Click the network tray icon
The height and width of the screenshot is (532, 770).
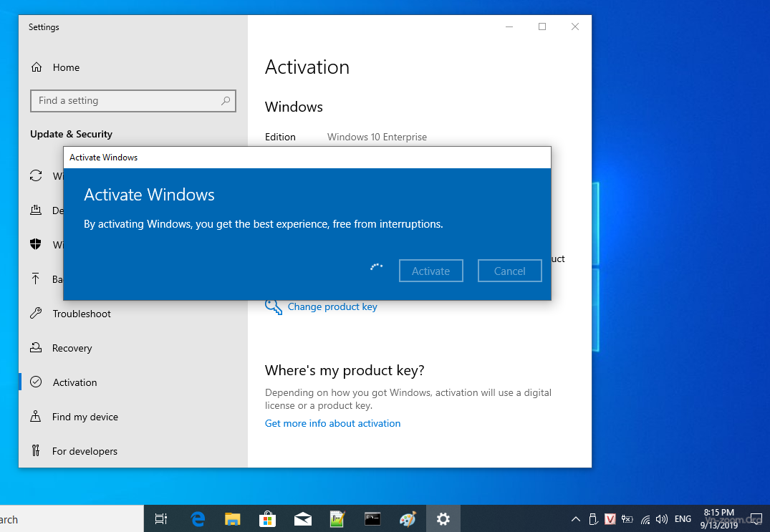pos(645,519)
